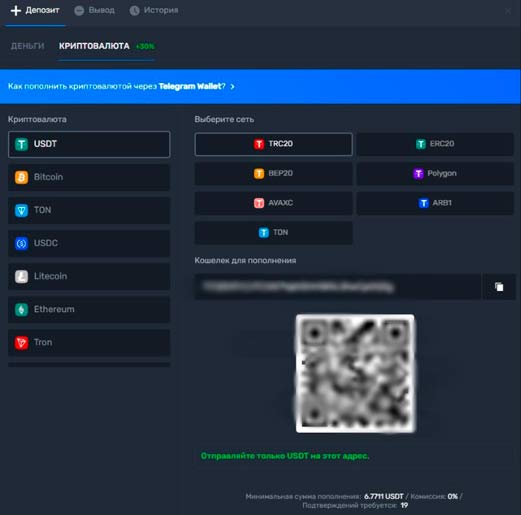
Task: Select the ERC20 network option
Action: pos(435,144)
